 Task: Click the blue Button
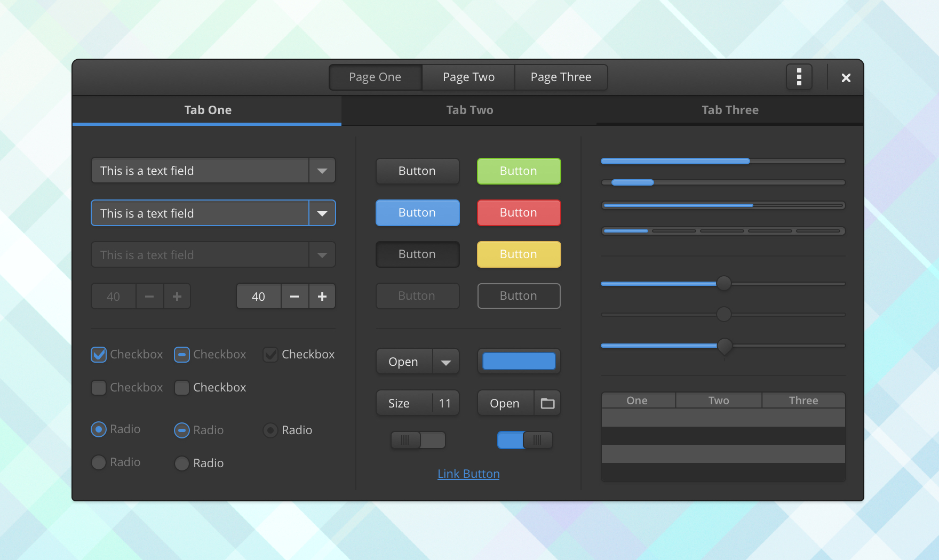pos(418,213)
